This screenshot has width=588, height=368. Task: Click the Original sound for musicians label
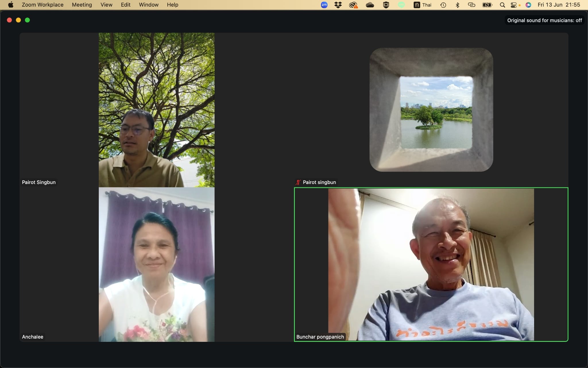544,20
